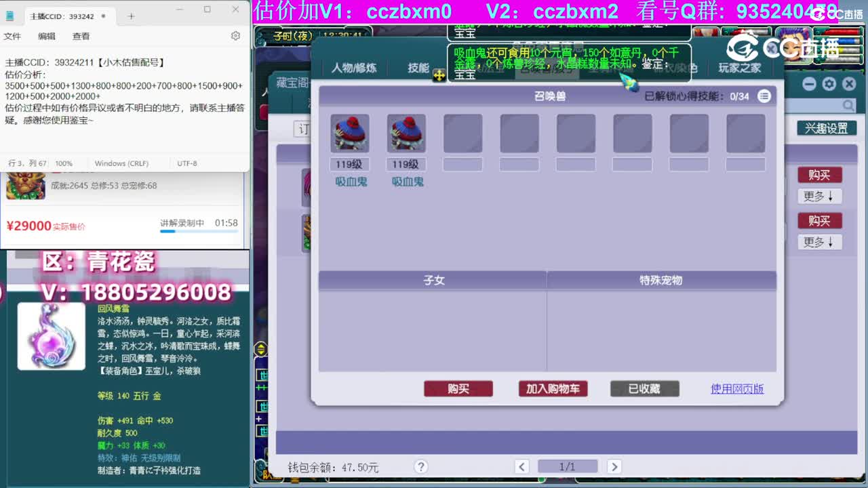
Task: Click 119级 label under first pet
Action: pyautogui.click(x=349, y=164)
